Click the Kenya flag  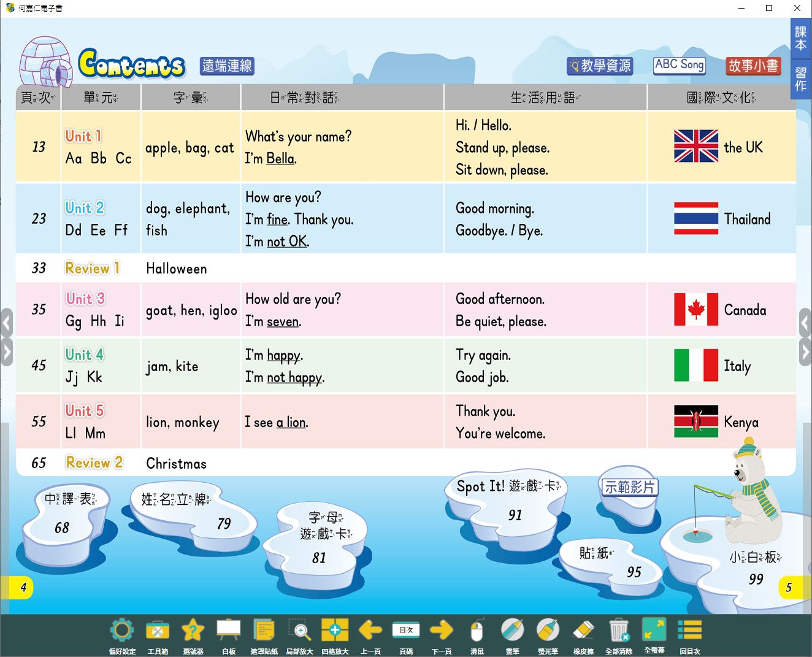[x=695, y=421]
